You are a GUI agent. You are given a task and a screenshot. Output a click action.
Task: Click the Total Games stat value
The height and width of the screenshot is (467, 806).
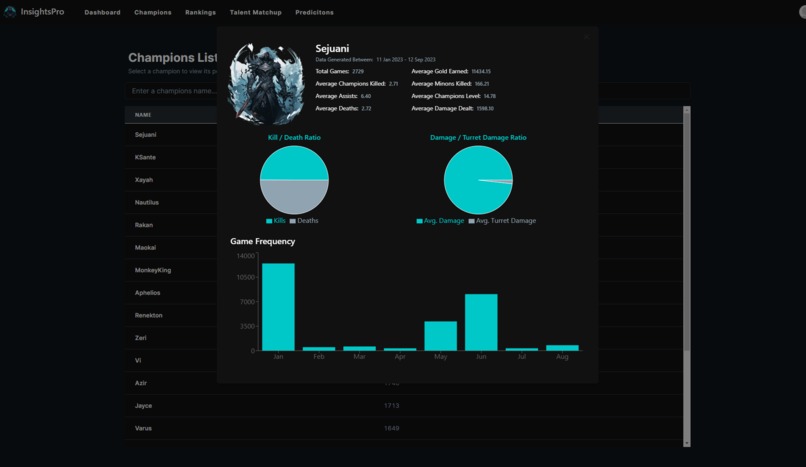tap(358, 71)
